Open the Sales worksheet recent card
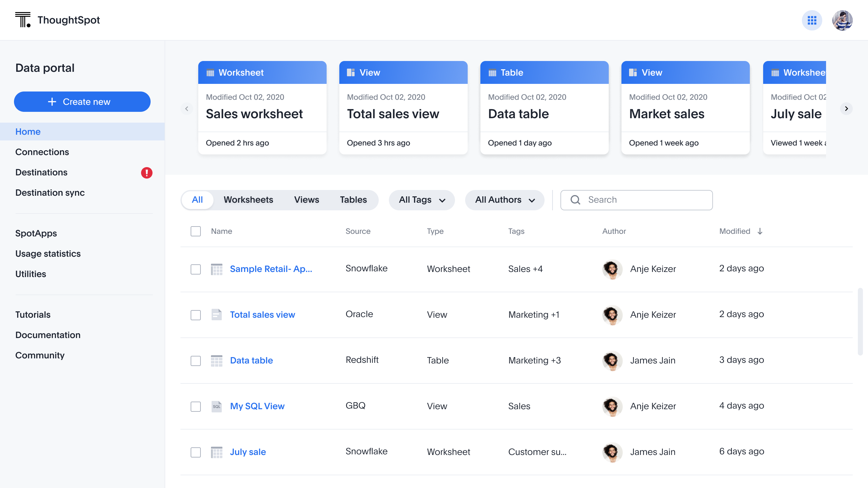The height and width of the screenshot is (488, 868). point(262,108)
